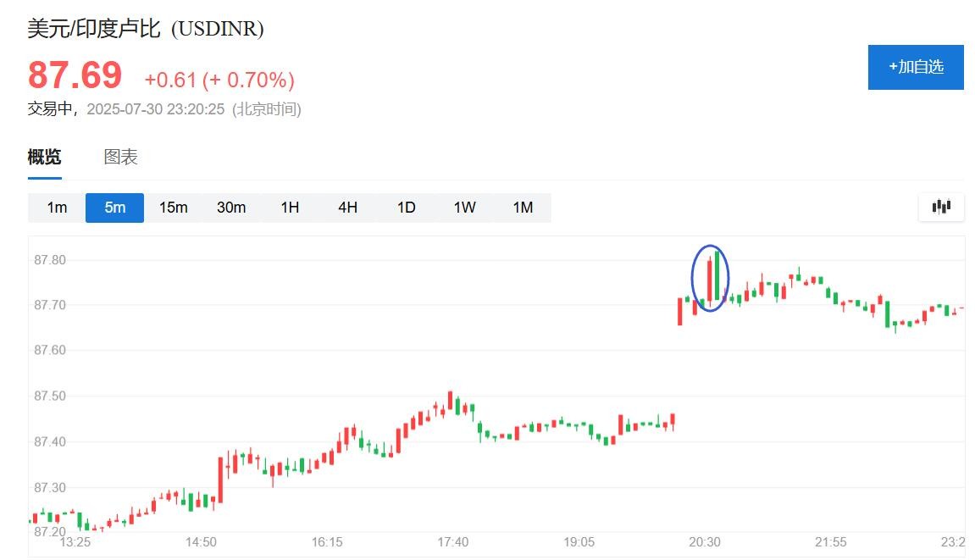The height and width of the screenshot is (560, 975).
Task: Click the 20:30 time axis label
Action: click(704, 542)
